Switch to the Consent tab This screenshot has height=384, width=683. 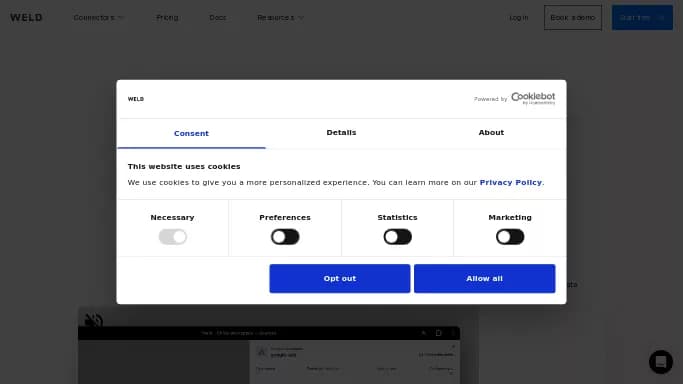(191, 134)
